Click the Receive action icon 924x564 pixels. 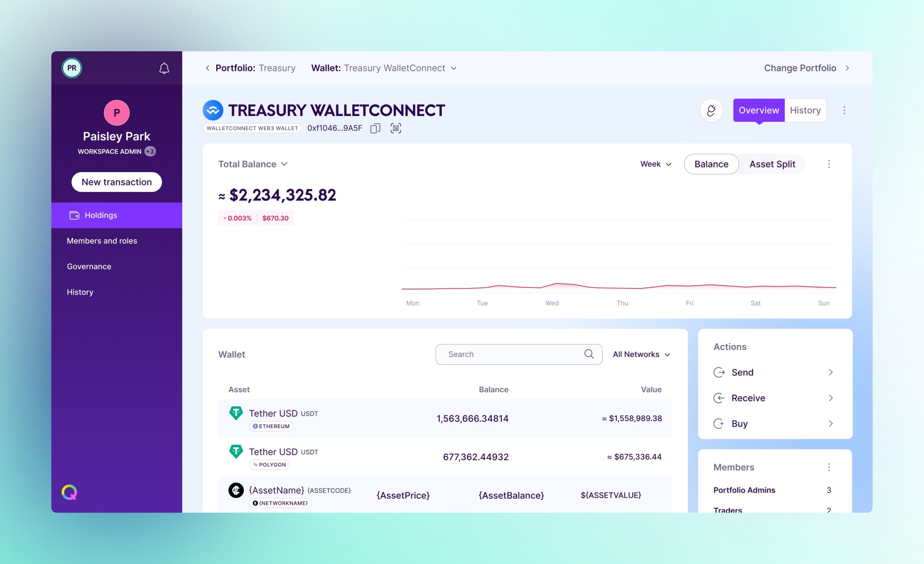point(720,398)
